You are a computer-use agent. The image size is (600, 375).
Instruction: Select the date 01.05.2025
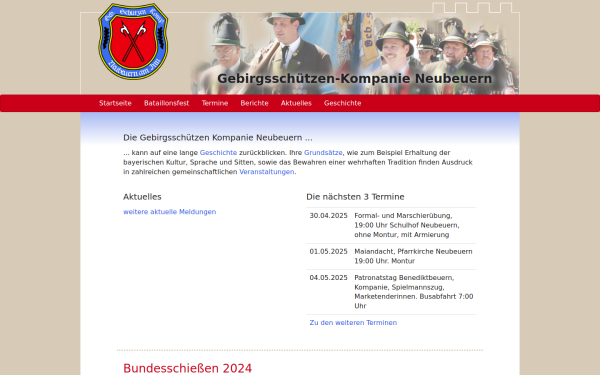[329, 251]
